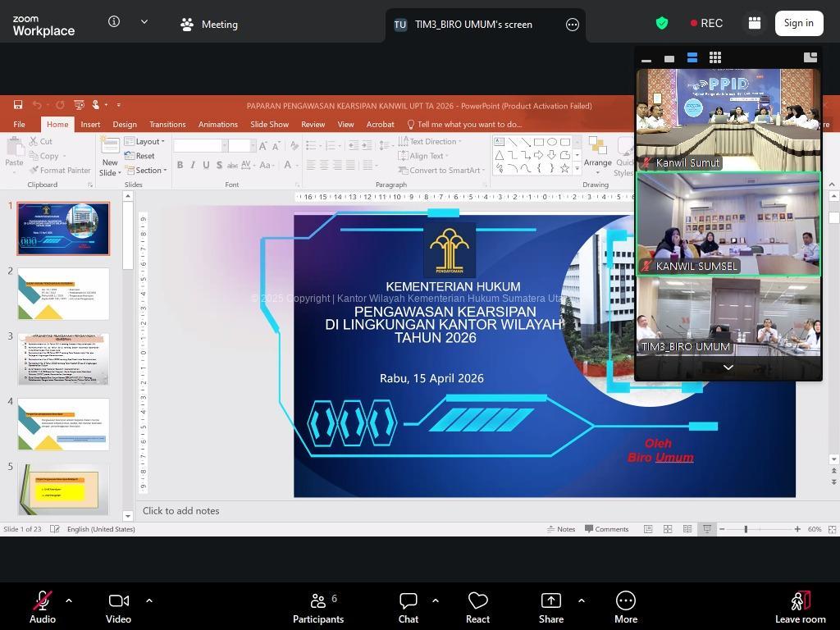This screenshot has height=630, width=840.
Task: Expand audio settings arrow next to Audio
Action: pyautogui.click(x=69, y=600)
